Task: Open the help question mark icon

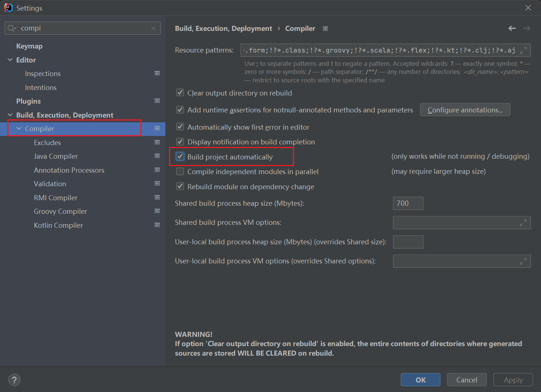Action: pyautogui.click(x=14, y=380)
